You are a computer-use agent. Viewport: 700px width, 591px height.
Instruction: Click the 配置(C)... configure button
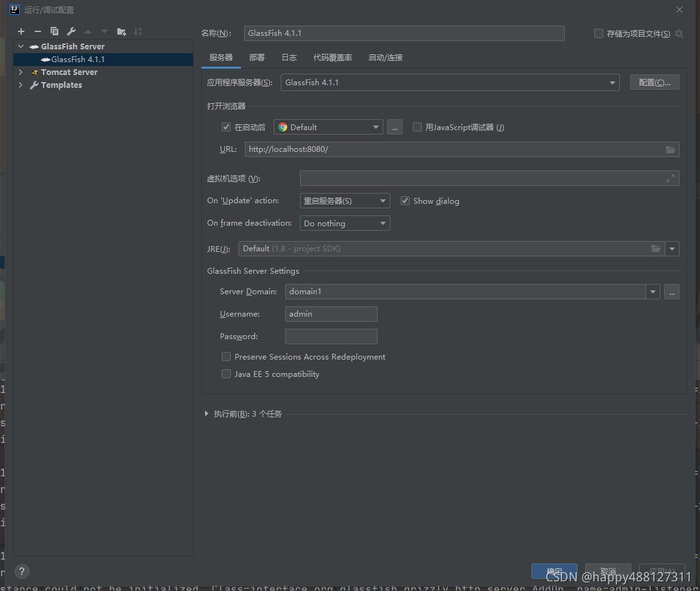click(x=654, y=83)
